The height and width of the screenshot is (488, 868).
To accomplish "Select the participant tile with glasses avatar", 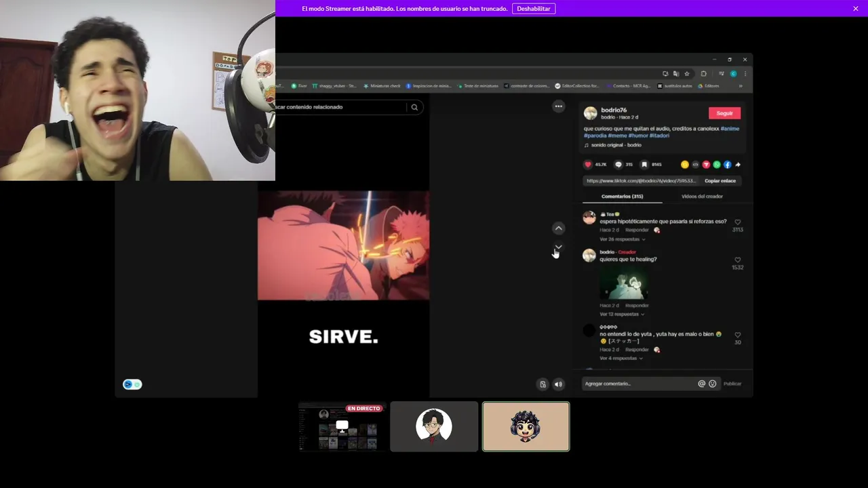I will (434, 426).
